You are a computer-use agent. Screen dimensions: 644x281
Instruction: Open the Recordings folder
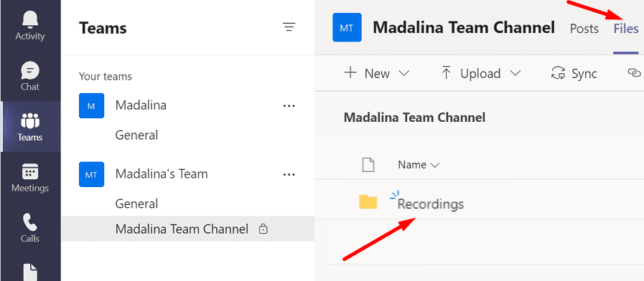pyautogui.click(x=431, y=204)
